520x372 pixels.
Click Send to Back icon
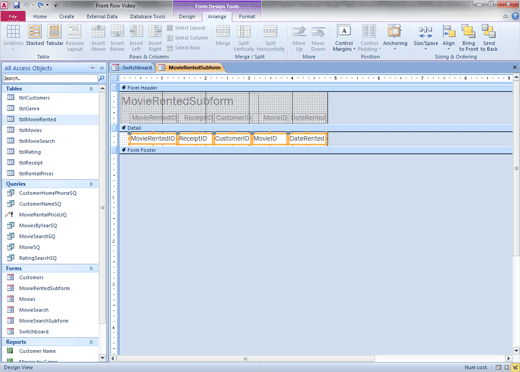click(x=489, y=38)
